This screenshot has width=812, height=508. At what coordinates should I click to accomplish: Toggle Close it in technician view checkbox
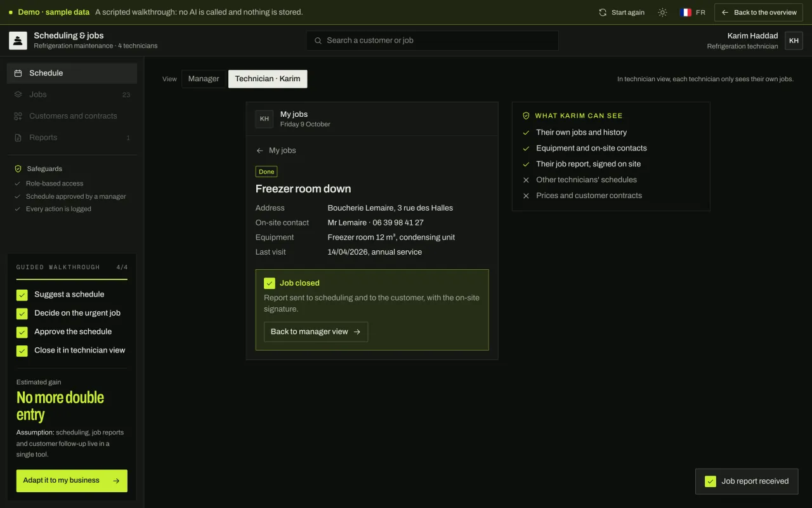tap(22, 351)
